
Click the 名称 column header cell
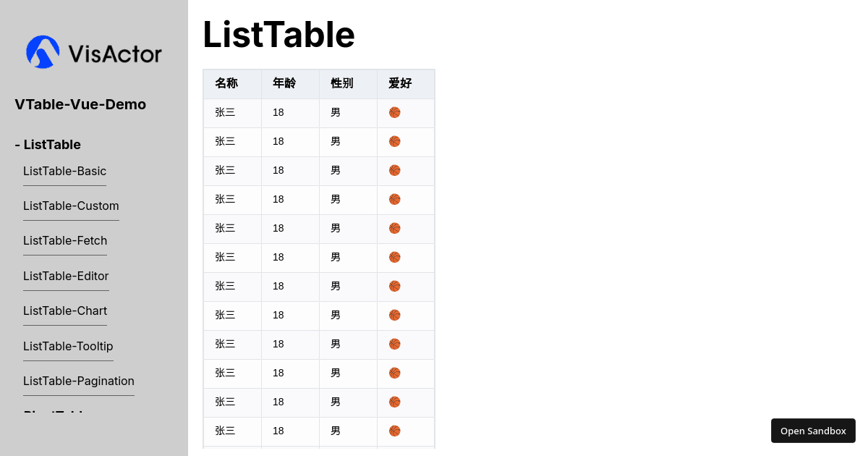click(x=226, y=83)
